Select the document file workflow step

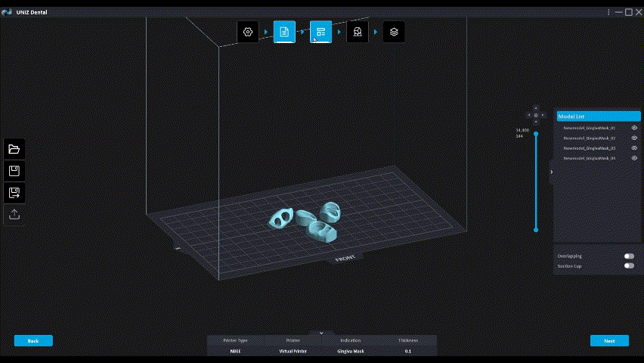tap(284, 32)
